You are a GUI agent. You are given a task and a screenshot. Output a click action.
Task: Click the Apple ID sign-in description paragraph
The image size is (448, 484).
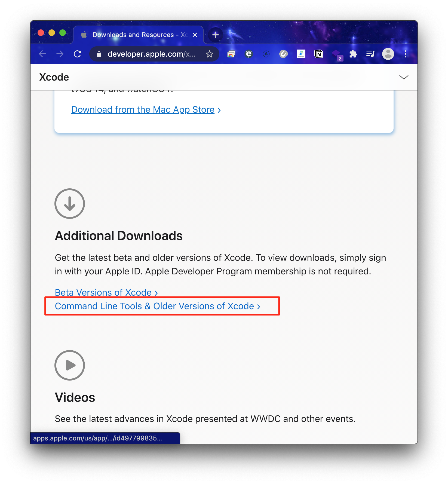(220, 264)
